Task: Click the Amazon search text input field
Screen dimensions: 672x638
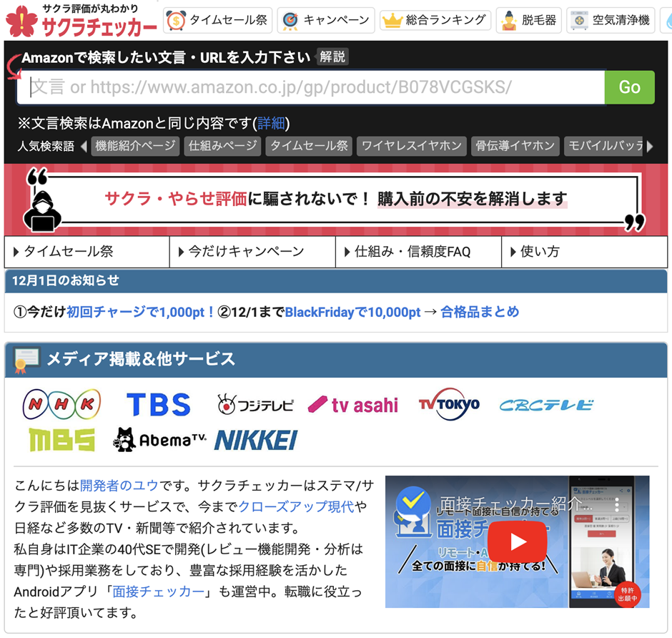Action: [315, 87]
